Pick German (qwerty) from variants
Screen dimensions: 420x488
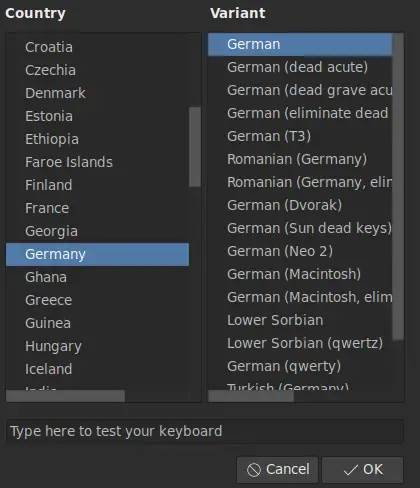(x=300, y=366)
